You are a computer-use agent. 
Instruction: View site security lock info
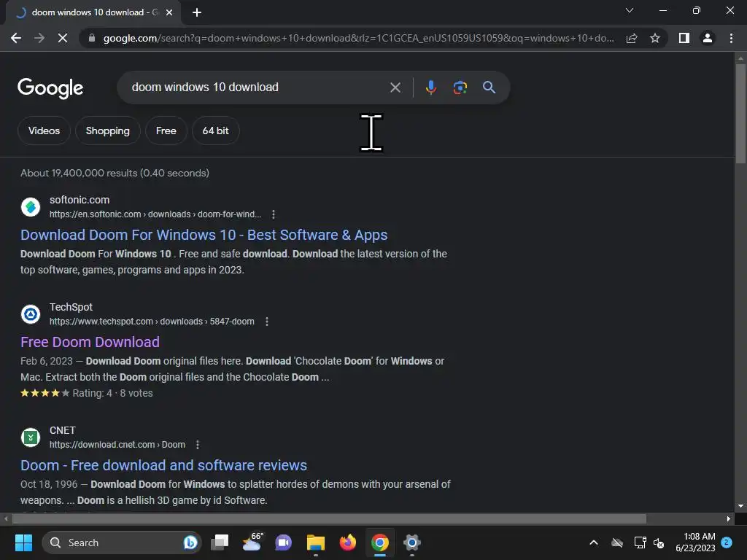[92, 38]
